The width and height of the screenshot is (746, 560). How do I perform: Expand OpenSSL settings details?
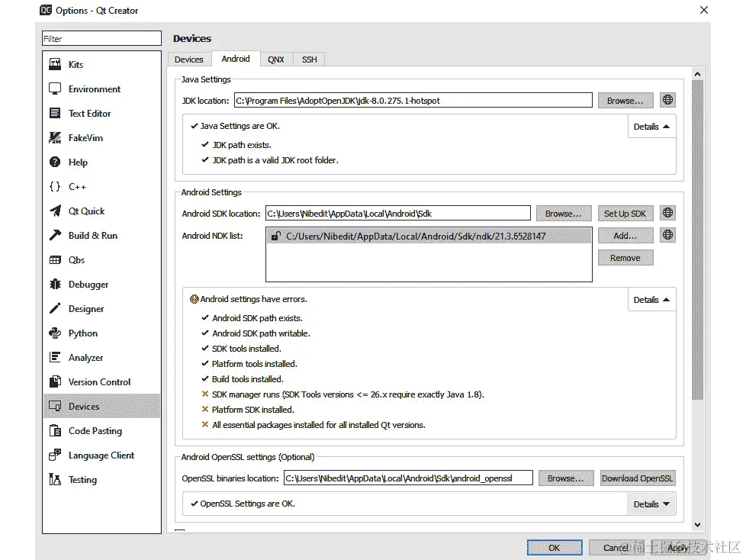coord(651,504)
